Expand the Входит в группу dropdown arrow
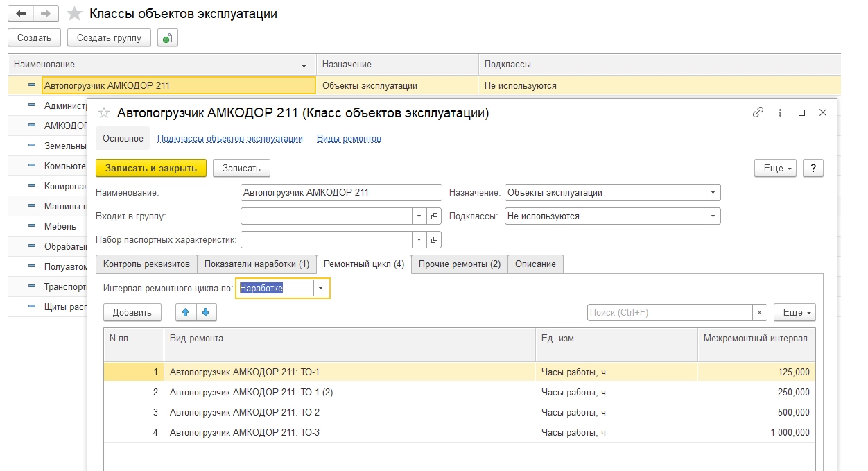Image resolution: width=868 pixels, height=471 pixels. pyautogui.click(x=419, y=216)
